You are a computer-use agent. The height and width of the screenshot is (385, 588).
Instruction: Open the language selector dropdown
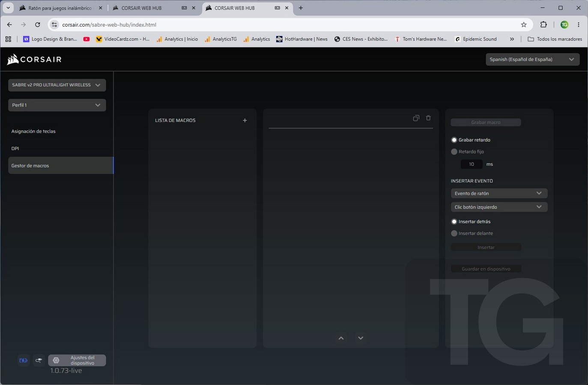click(x=532, y=59)
